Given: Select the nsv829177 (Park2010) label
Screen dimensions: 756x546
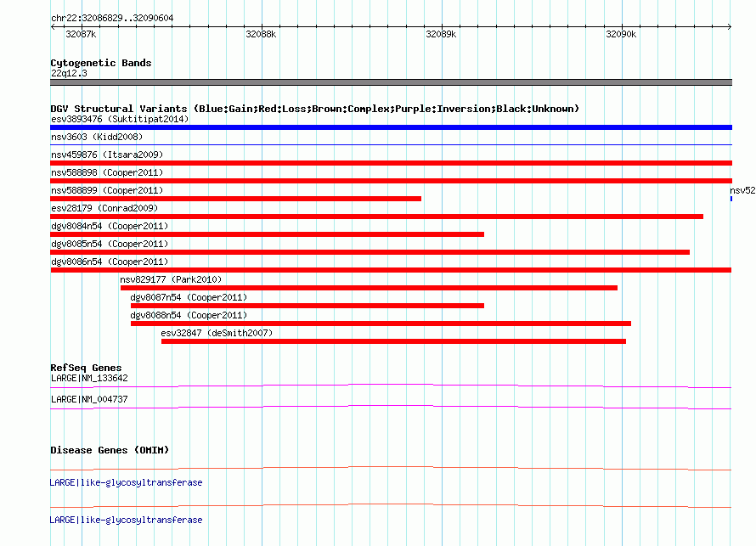Looking at the screenshot, I should click(171, 279).
